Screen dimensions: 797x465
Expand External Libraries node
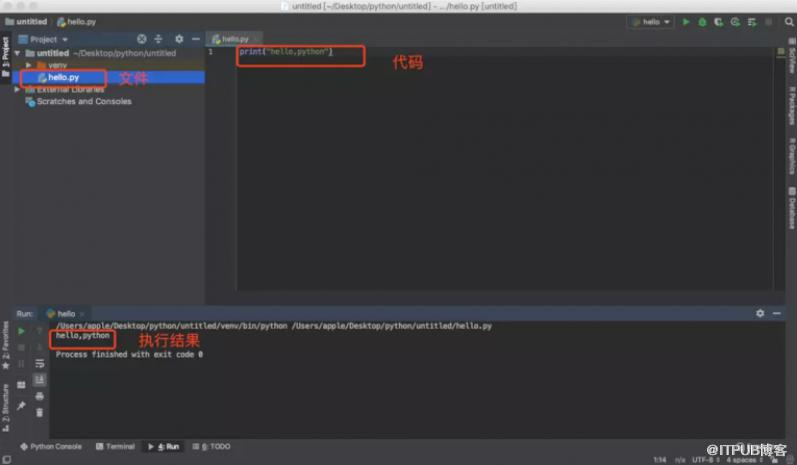point(17,89)
